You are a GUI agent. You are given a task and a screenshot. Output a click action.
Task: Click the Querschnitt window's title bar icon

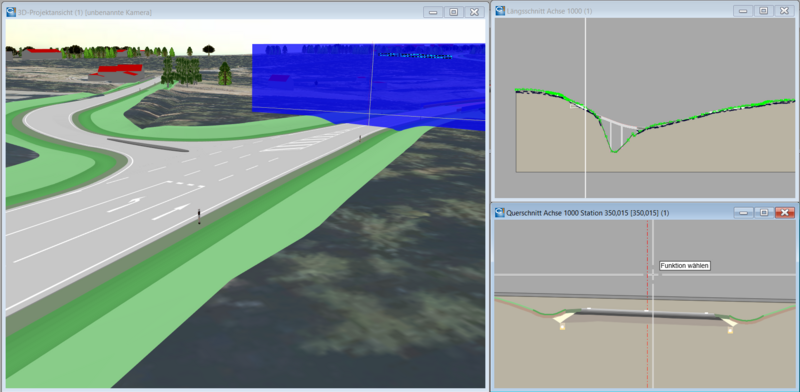click(x=499, y=212)
